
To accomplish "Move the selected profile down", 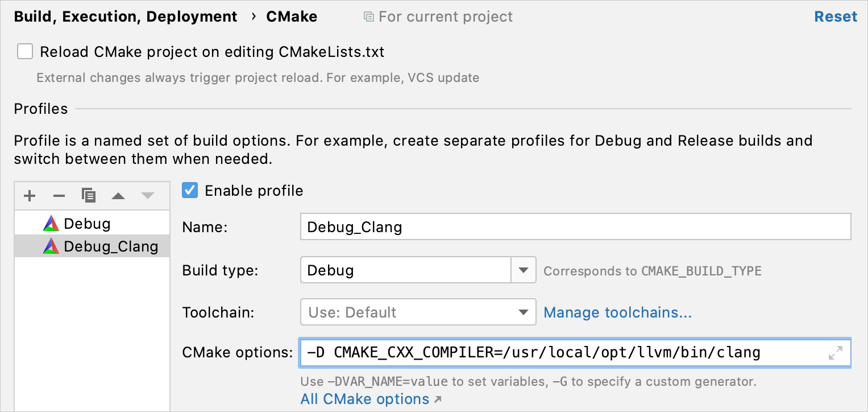I will [147, 196].
